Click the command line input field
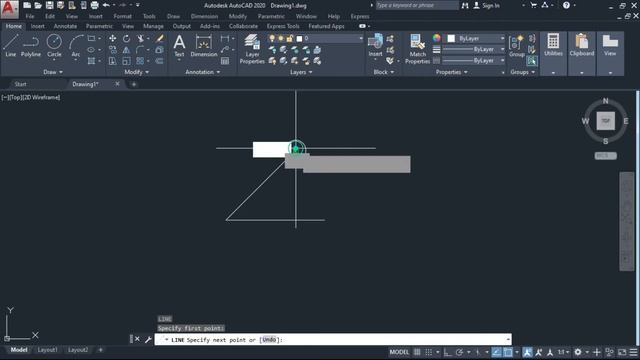 333,339
